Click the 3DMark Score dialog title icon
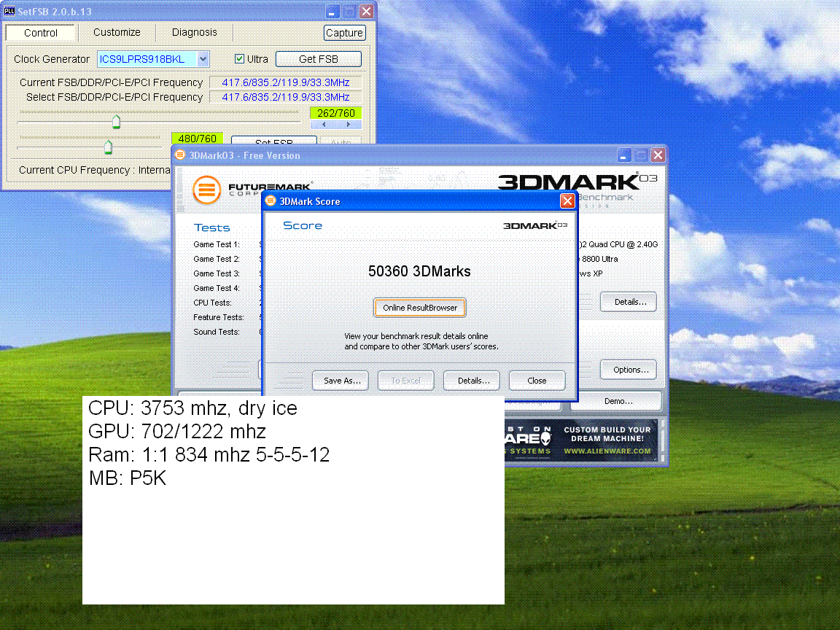The image size is (840, 630). point(271,201)
